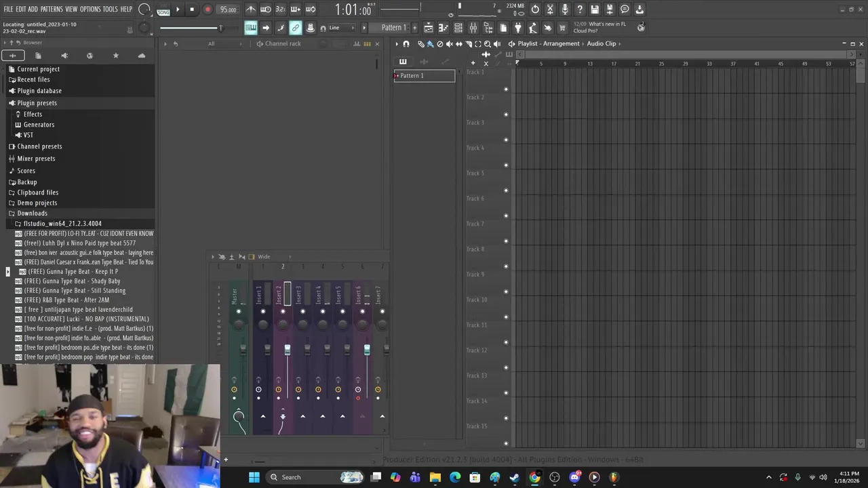Open the PATTERNS menu
This screenshot has height=488, width=868.
[x=52, y=9]
